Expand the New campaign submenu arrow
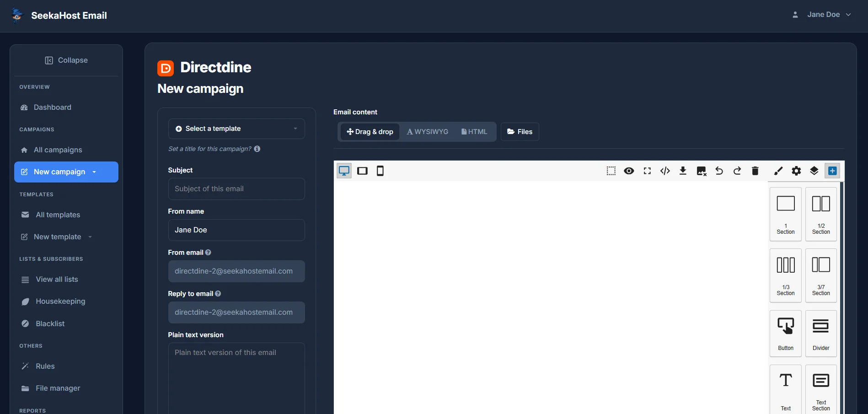The width and height of the screenshot is (868, 414). (94, 172)
